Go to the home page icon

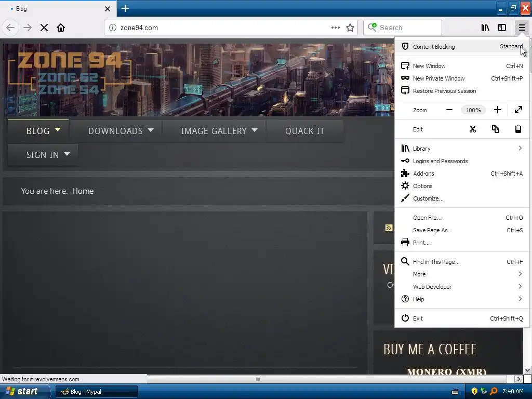[x=61, y=28]
